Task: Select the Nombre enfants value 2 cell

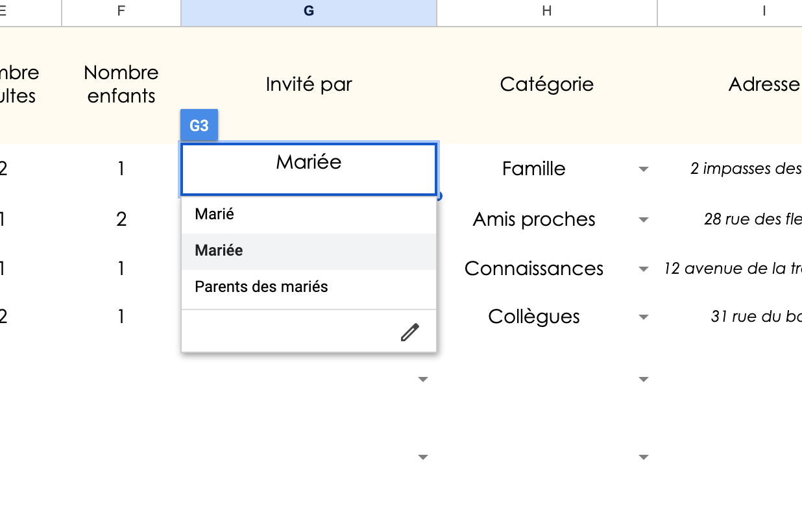Action: click(121, 219)
